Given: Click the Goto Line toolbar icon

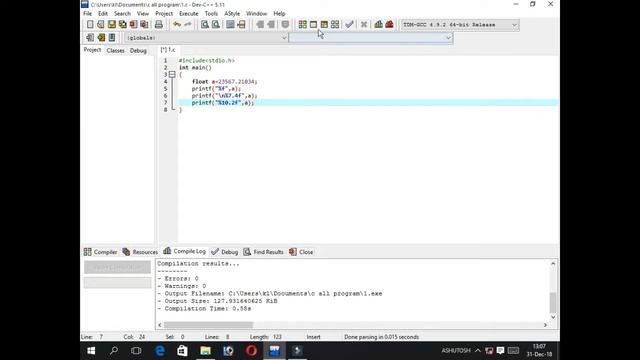Looking at the screenshot, I should [x=241, y=24].
